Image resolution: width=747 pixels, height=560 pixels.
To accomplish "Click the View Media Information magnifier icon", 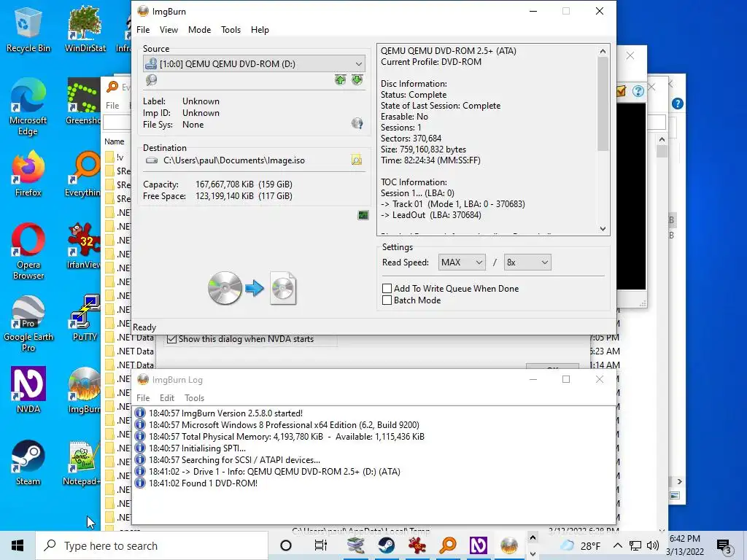I will (x=152, y=80).
